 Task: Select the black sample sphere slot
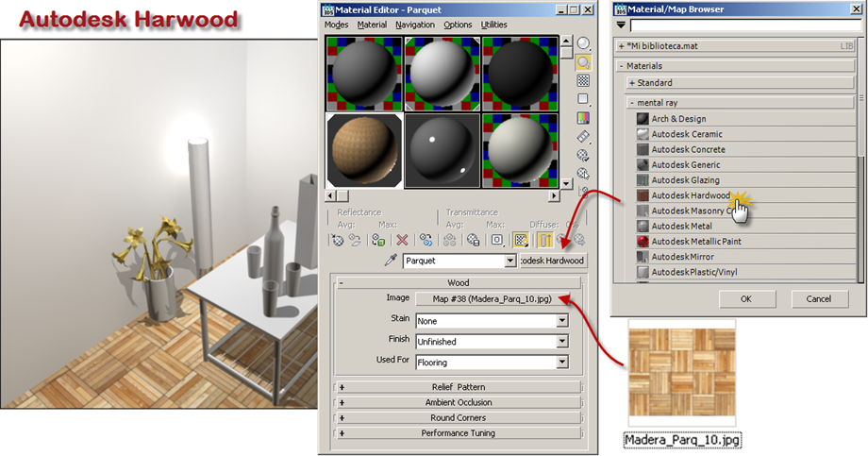(520, 73)
